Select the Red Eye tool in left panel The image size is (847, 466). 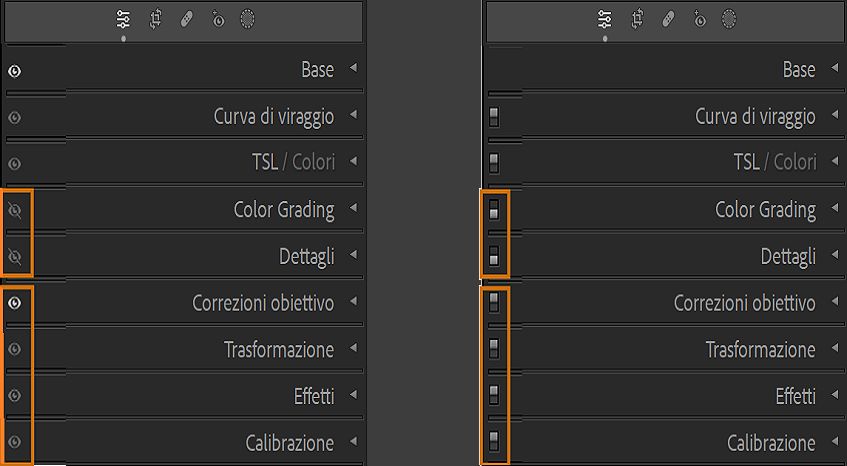pos(217,19)
